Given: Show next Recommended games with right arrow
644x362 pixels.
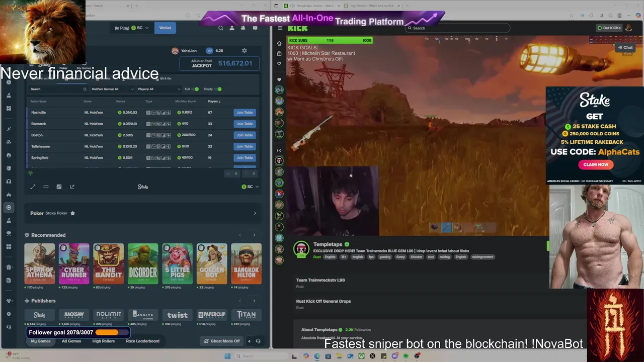Looking at the screenshot, I should (x=254, y=235).
